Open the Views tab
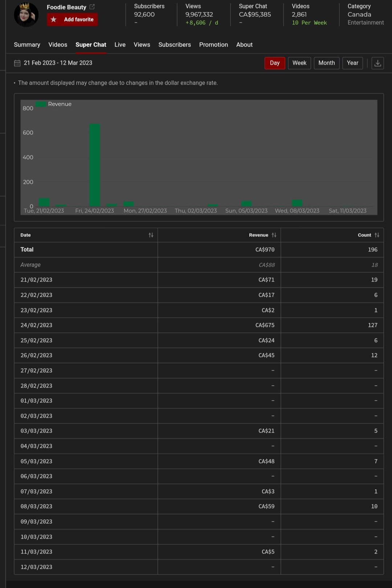Viewport: 392px width, 588px height. (142, 45)
